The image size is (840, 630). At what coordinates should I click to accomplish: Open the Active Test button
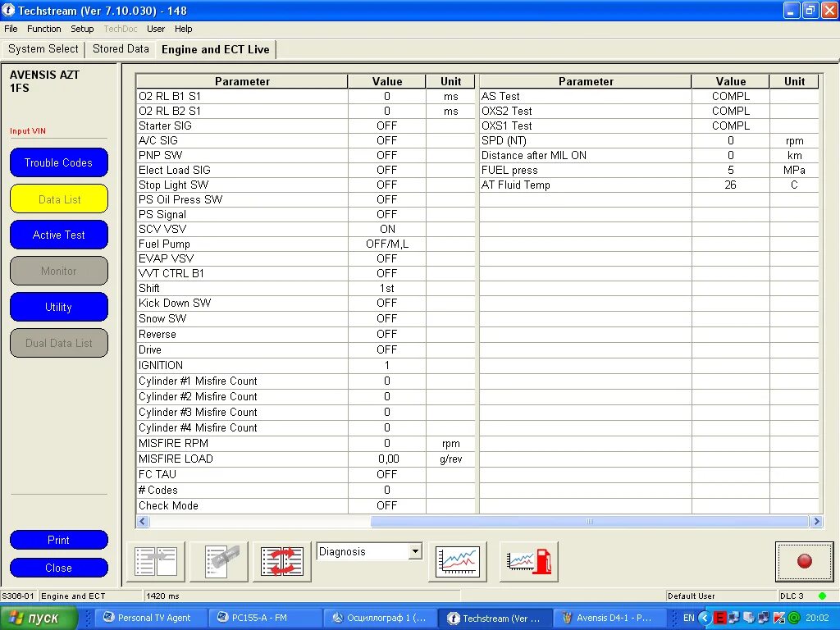tap(59, 235)
